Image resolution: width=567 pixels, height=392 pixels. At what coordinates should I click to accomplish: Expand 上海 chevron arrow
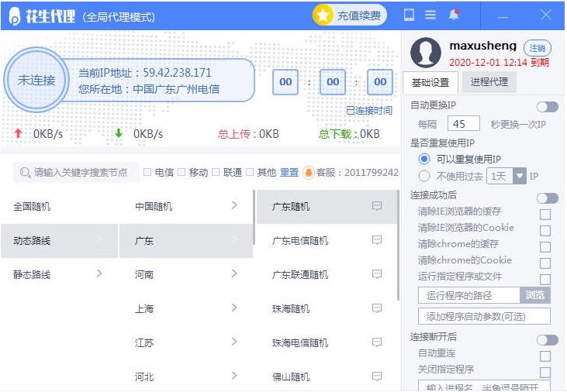coord(234,308)
